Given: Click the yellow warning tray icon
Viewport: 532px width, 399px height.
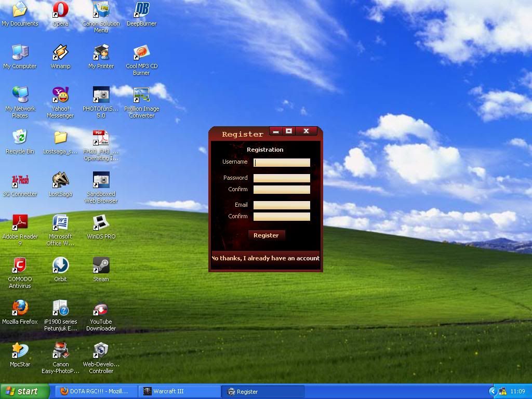Looking at the screenshot, I should point(502,392).
